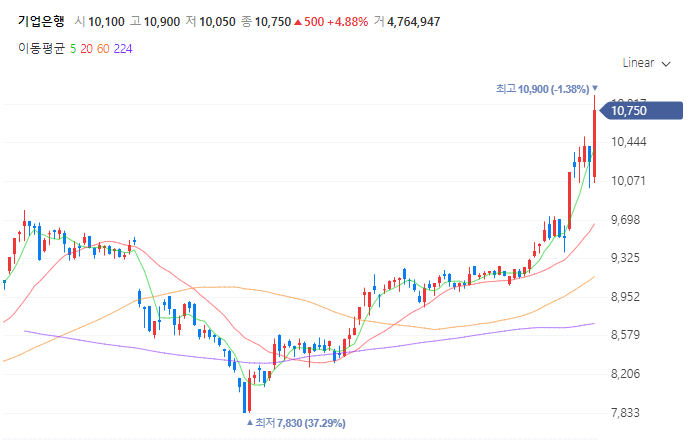
Task: Click the 9,698 y-axis price label
Action: coord(629,220)
